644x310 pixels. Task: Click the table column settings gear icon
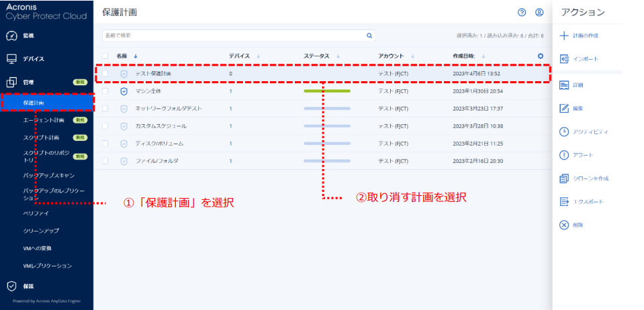click(x=540, y=56)
